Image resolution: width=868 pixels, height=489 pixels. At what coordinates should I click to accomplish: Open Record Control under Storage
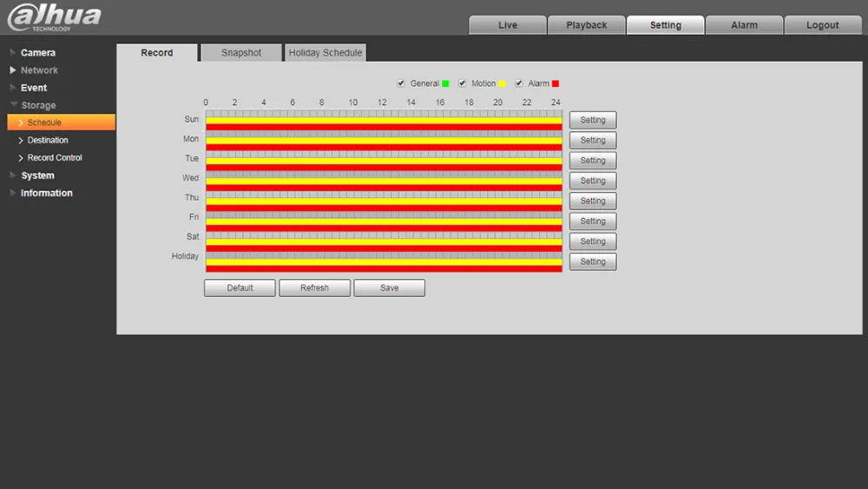coord(55,158)
